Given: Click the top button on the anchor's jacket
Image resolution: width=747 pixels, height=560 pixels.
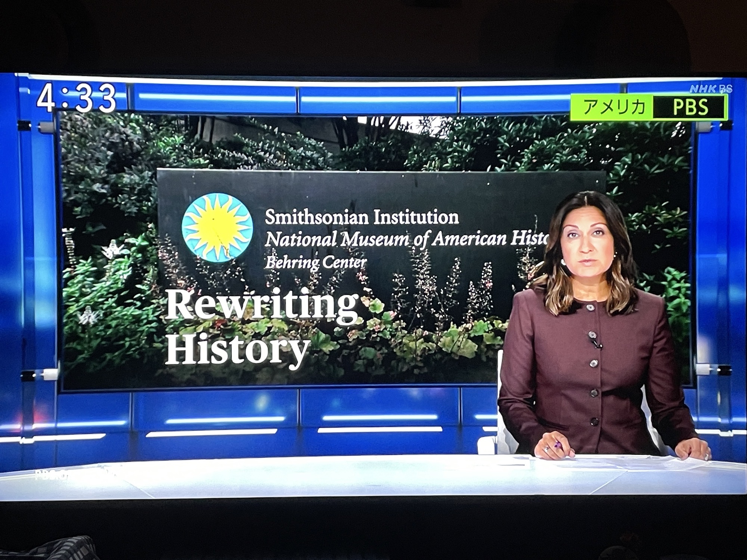Looking at the screenshot, I should point(590,307).
